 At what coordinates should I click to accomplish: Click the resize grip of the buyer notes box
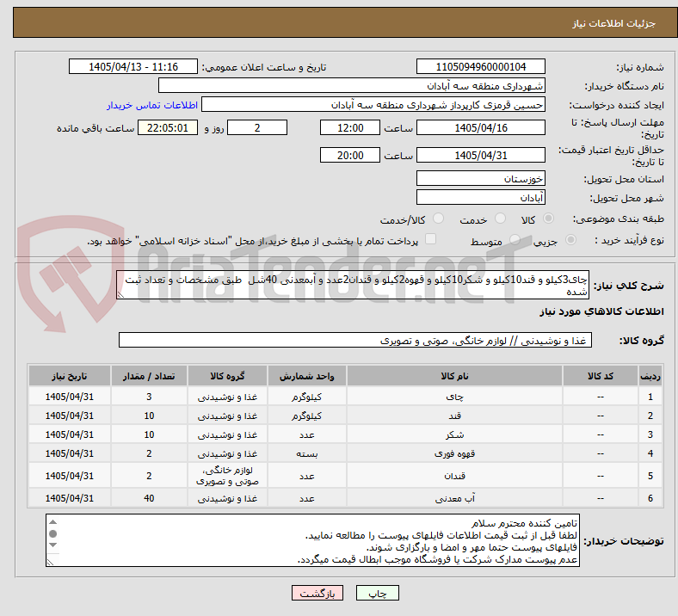coord(51,562)
